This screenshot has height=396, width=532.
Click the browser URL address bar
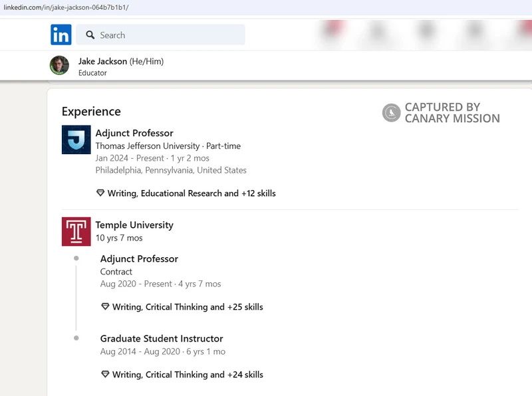coord(266,7)
